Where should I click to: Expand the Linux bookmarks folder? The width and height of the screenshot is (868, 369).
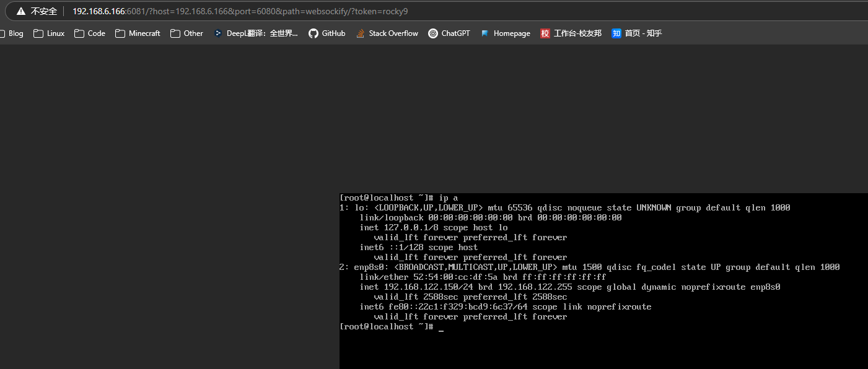pos(49,33)
